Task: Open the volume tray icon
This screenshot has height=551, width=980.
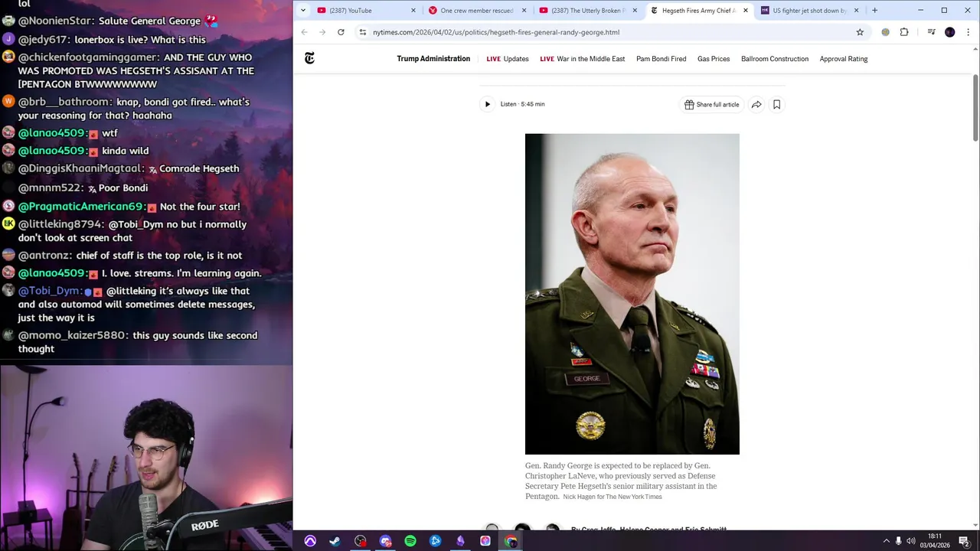Action: pyautogui.click(x=911, y=541)
